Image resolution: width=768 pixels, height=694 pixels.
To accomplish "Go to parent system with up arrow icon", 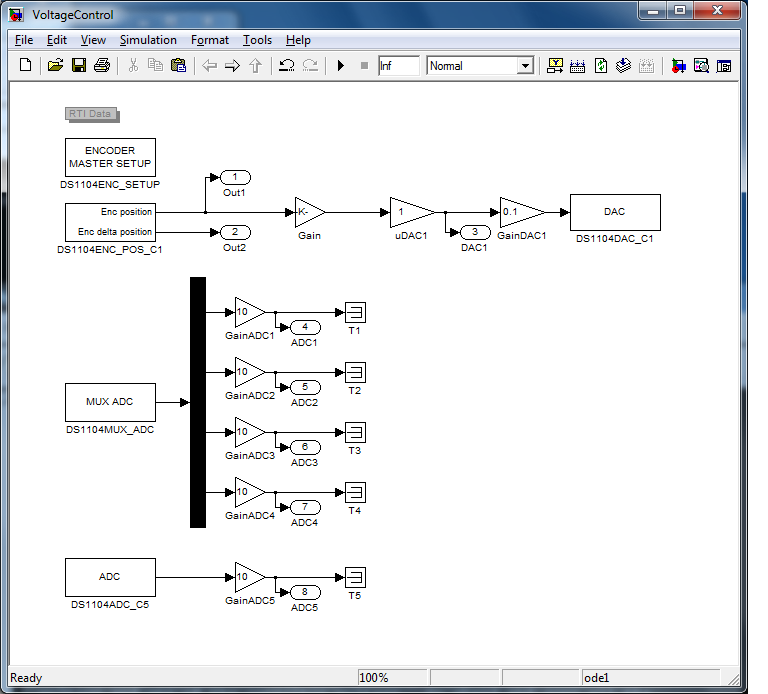I will tap(255, 65).
